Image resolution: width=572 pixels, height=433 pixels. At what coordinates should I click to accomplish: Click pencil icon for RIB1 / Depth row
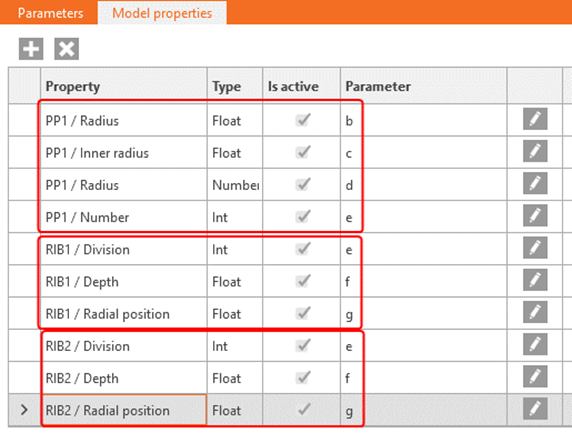click(535, 279)
